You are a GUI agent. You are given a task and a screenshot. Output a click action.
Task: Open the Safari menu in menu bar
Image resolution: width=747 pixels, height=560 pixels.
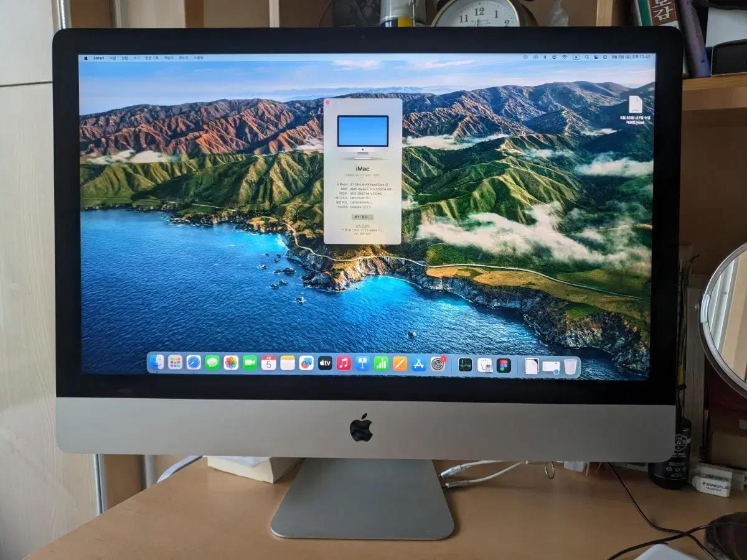point(98,57)
